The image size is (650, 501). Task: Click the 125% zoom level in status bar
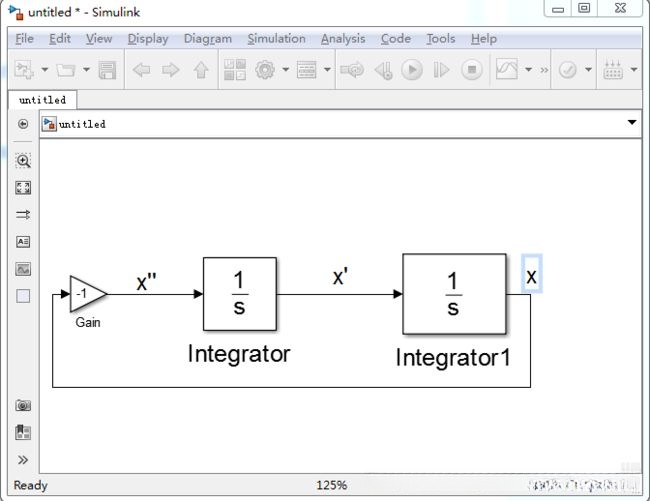(x=332, y=485)
